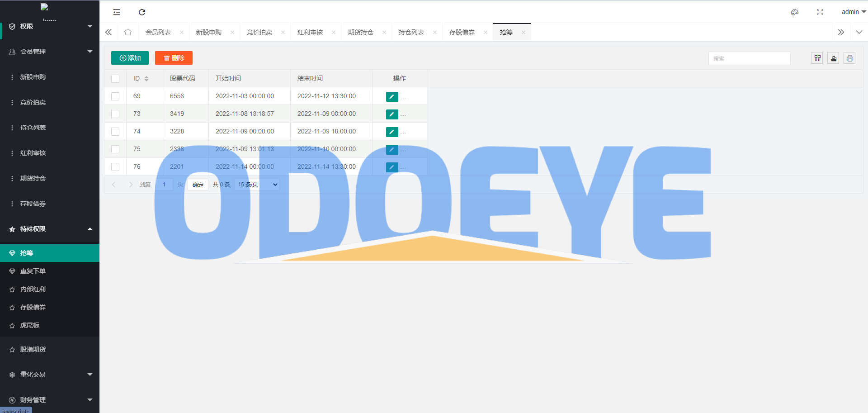Close the 抢筹 tab

(524, 32)
